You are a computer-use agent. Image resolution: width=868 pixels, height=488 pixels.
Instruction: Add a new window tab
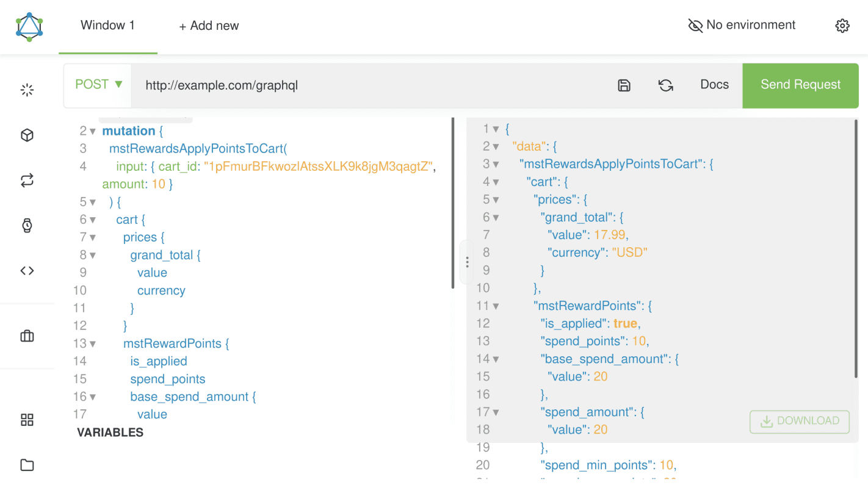[x=209, y=26]
